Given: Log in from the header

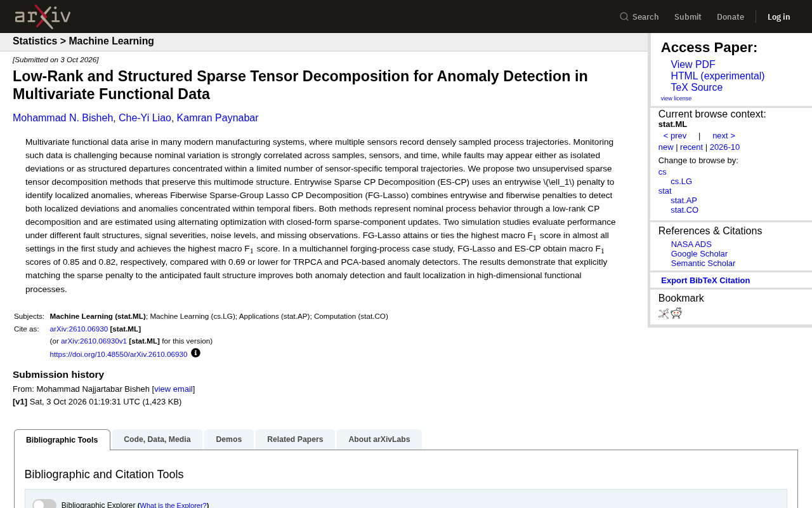Looking at the screenshot, I should tap(779, 17).
